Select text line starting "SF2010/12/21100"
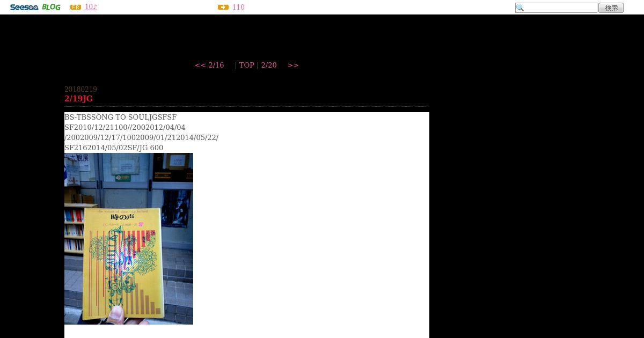Viewport: 644px width, 338px height. click(x=125, y=127)
